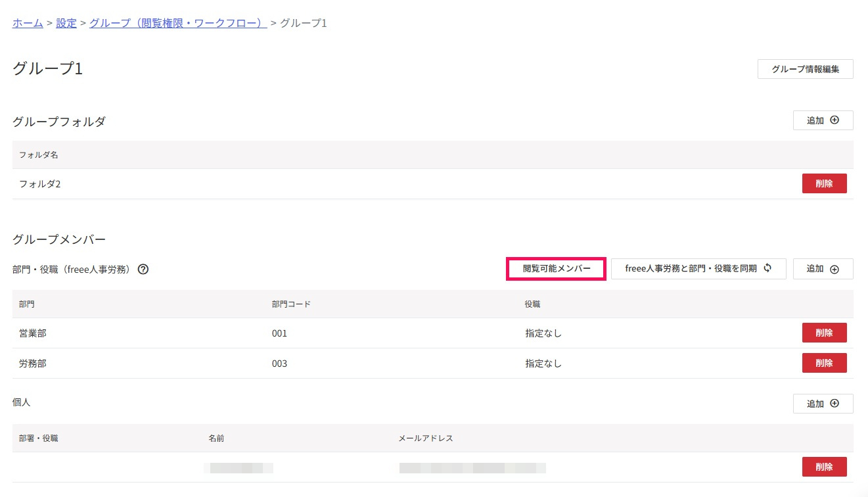Click the 名前 column header
The image size is (868, 497).
point(216,438)
